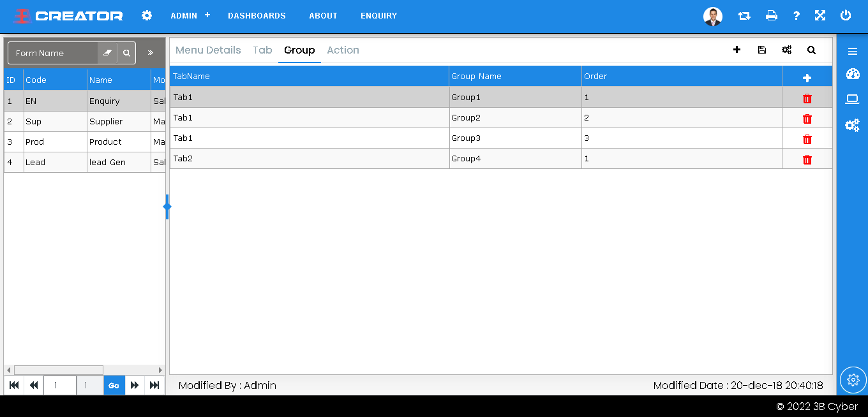Open the DASHBOARDS menu item
Image resolution: width=868 pixels, height=417 pixels.
257,16
